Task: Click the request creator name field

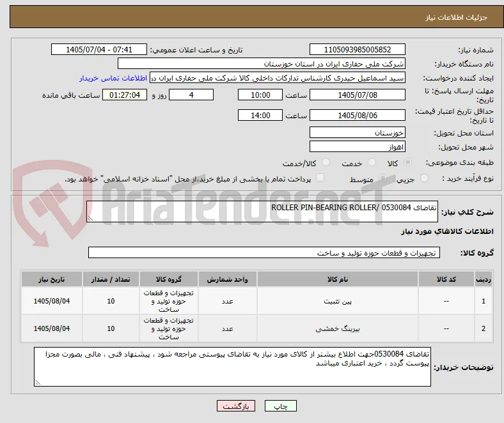Action: (x=278, y=78)
